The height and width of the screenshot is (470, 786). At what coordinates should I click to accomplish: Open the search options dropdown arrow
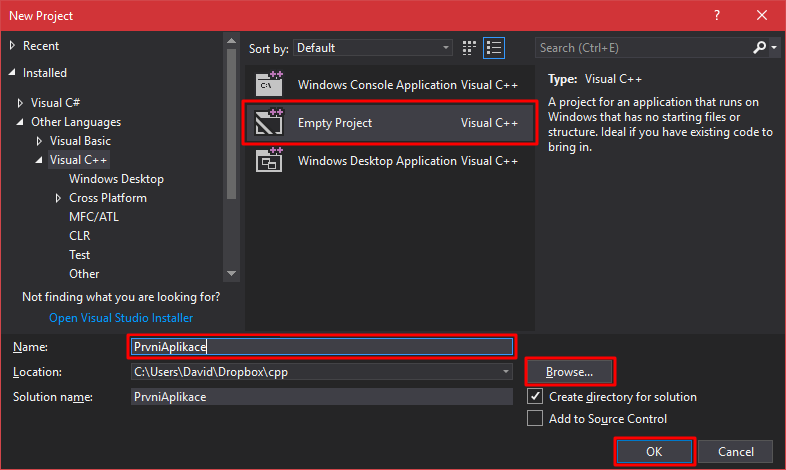(774, 48)
